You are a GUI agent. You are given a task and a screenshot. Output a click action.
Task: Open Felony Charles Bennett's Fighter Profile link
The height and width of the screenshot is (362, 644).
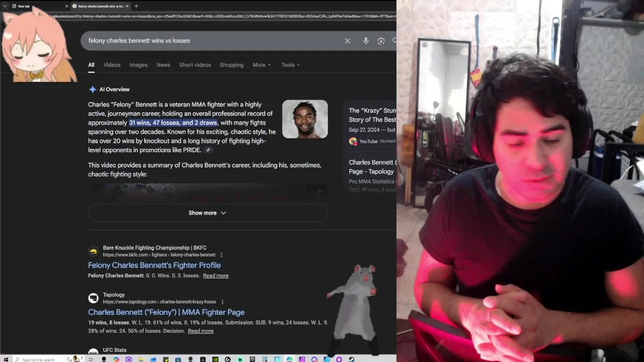click(154, 265)
